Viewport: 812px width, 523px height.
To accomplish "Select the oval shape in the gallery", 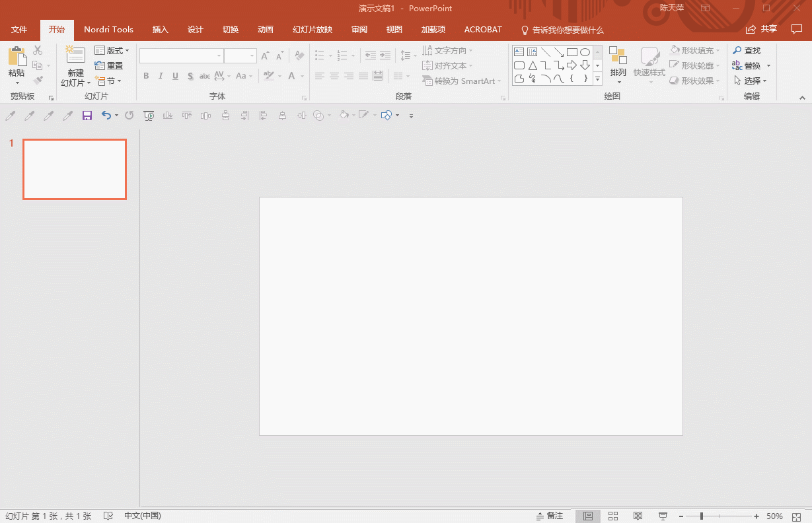I will (x=585, y=52).
